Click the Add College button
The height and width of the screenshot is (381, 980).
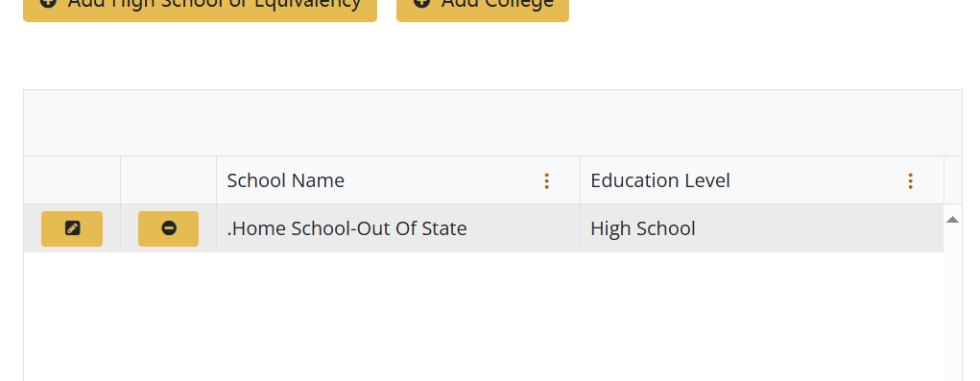coord(483,7)
